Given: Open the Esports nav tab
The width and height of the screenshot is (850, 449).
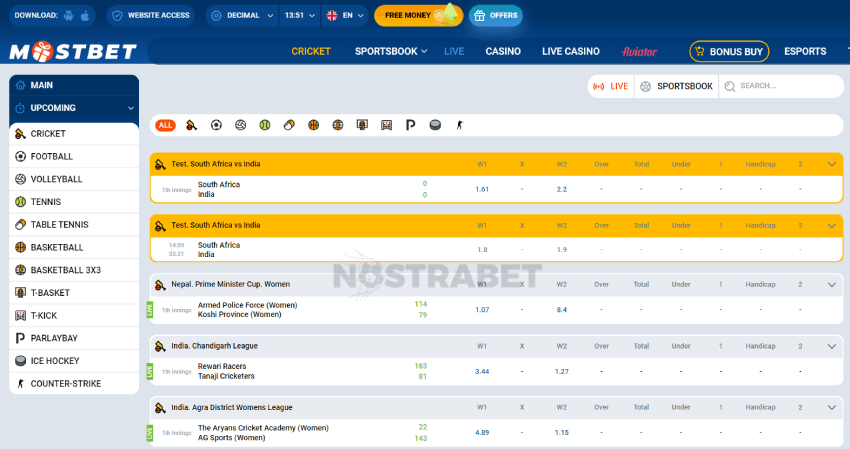Looking at the screenshot, I should tap(805, 52).
